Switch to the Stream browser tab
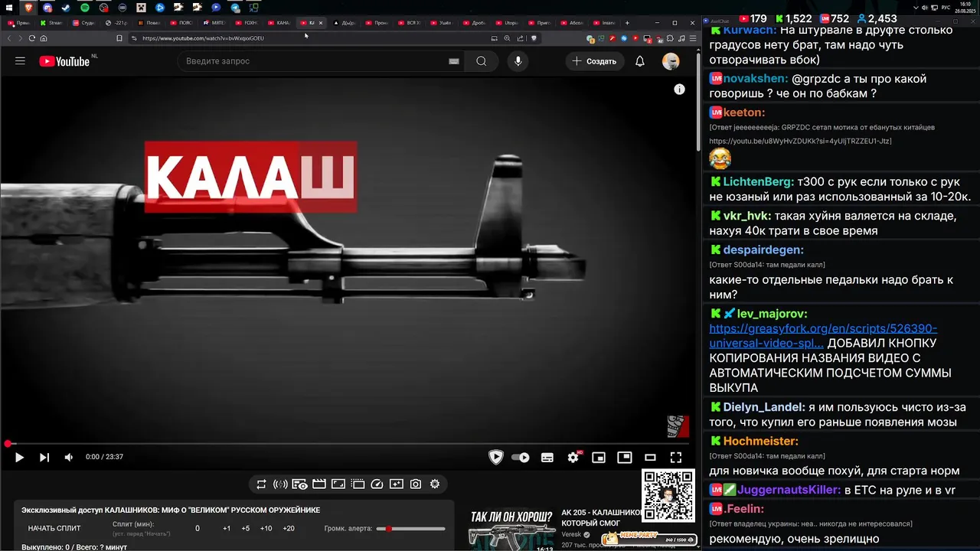 (x=51, y=23)
